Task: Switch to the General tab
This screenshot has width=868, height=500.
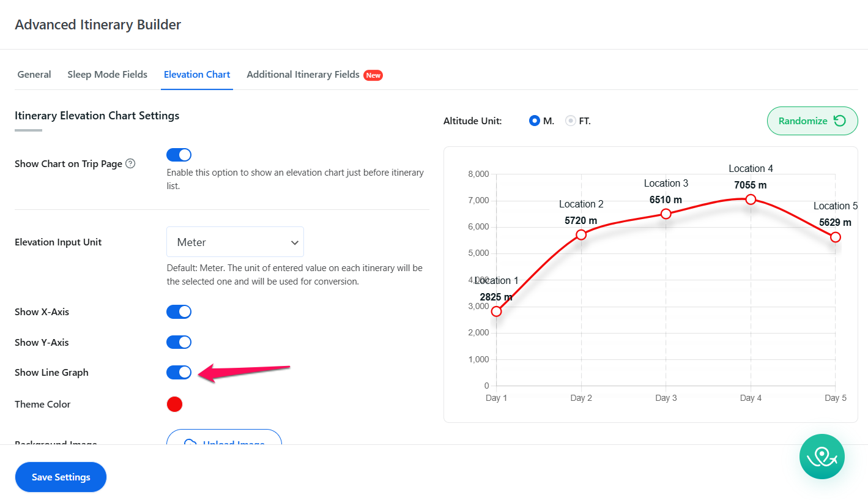Action: click(x=34, y=75)
